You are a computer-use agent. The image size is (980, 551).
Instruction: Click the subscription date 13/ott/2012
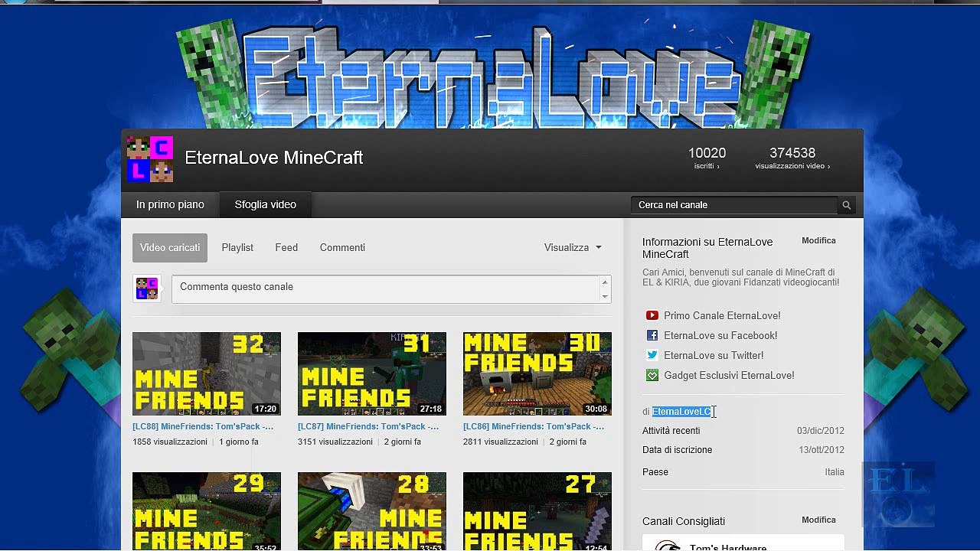point(822,450)
